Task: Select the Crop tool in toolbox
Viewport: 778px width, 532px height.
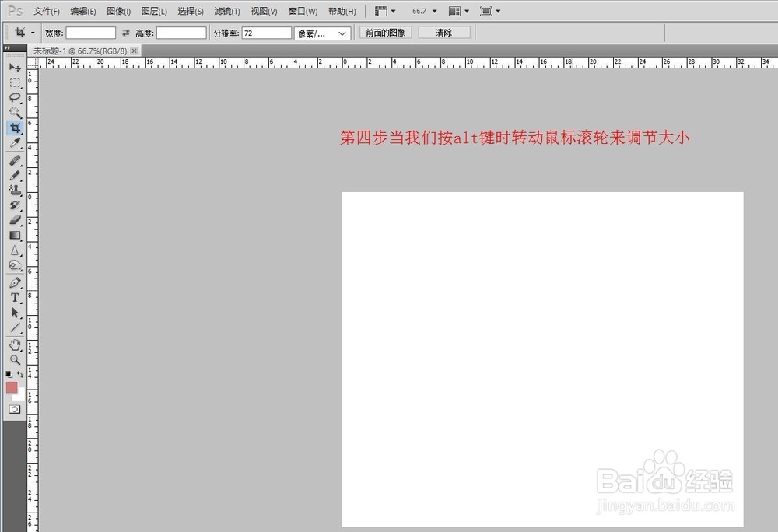Action: [15, 128]
